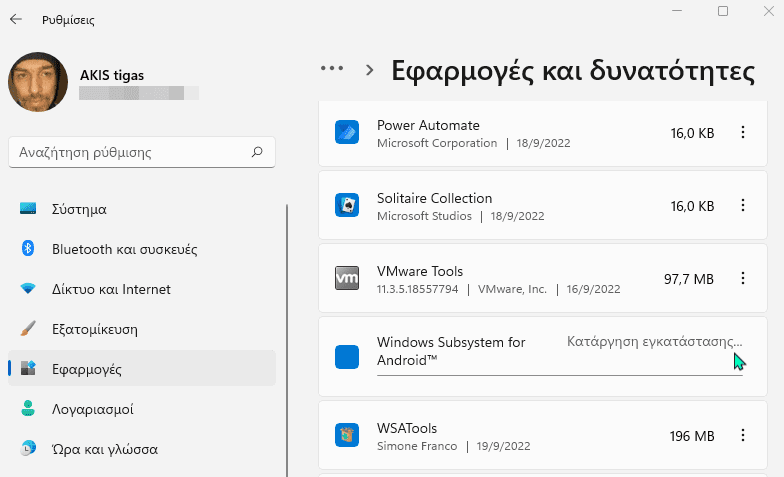The height and width of the screenshot is (477, 784).
Task: Open Σύστημα settings category
Action: [142, 209]
